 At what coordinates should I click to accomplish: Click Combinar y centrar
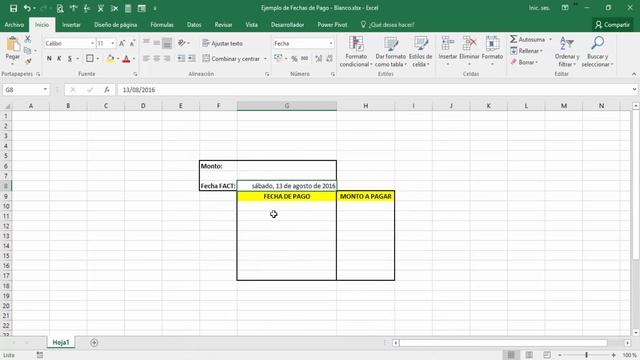coord(231,59)
